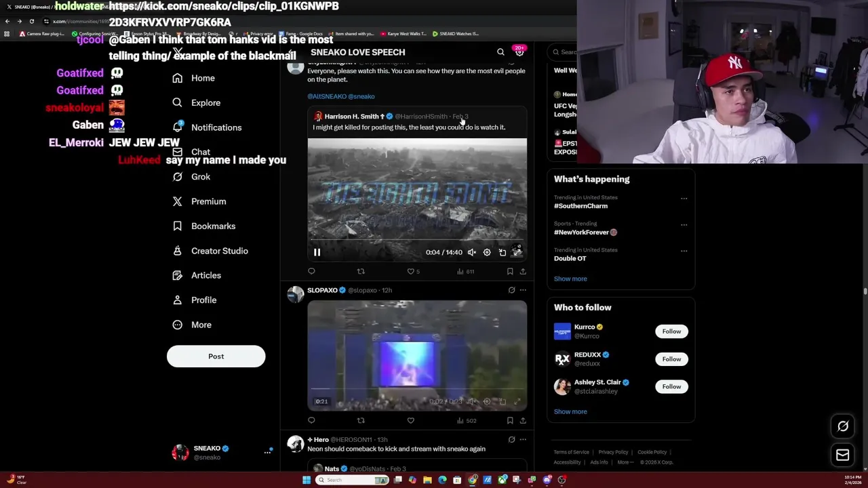Screen dimensions: 868x488
Task: Open Profile in the sidebar
Action: coord(195,300)
